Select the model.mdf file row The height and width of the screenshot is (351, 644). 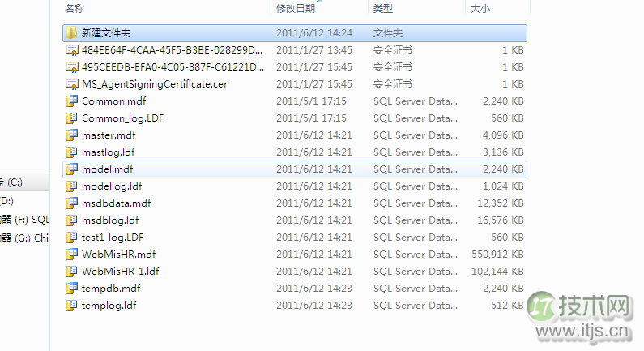pyautogui.click(x=107, y=169)
